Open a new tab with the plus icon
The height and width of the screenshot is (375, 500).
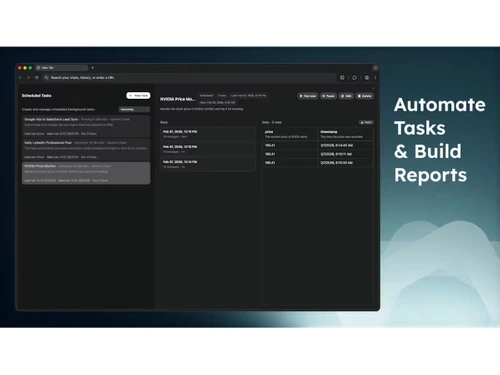[93, 68]
